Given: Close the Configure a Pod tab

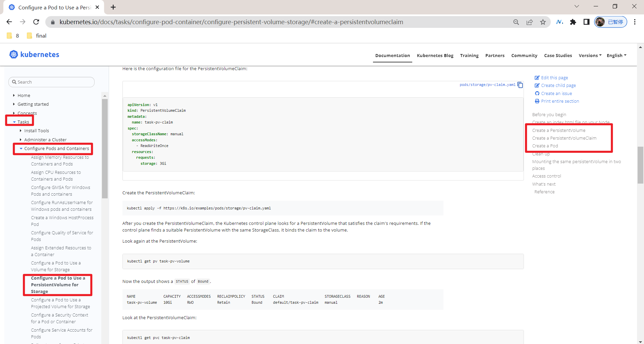Looking at the screenshot, I should pos(97,7).
